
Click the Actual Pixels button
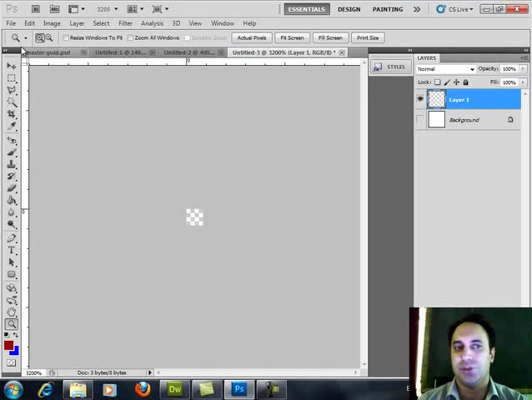(252, 38)
